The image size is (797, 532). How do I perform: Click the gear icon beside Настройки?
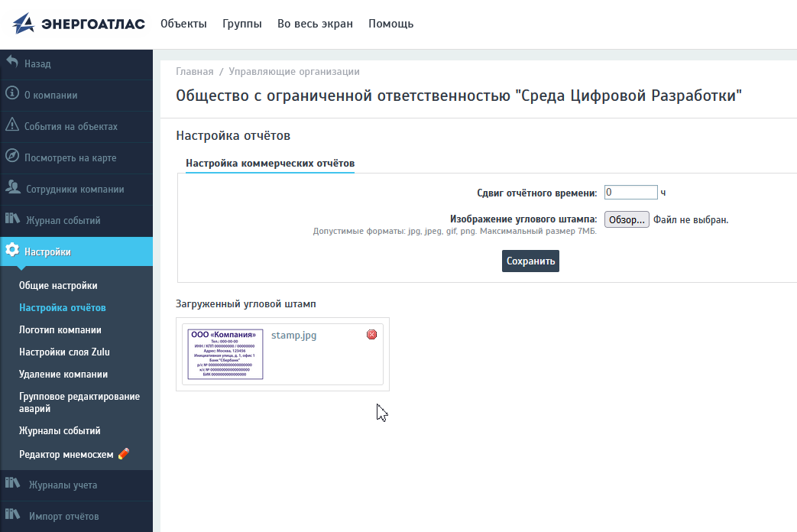tap(12, 251)
